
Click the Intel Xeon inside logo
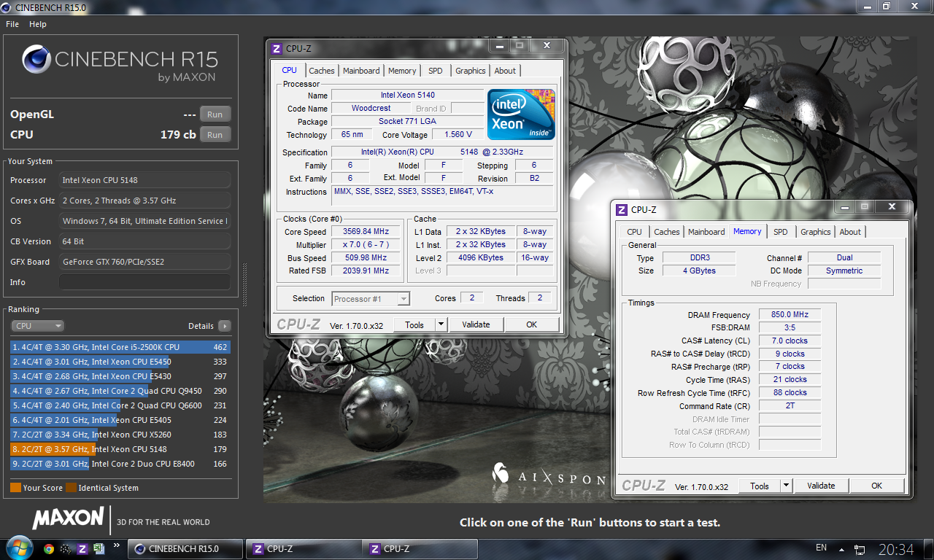[x=521, y=114]
